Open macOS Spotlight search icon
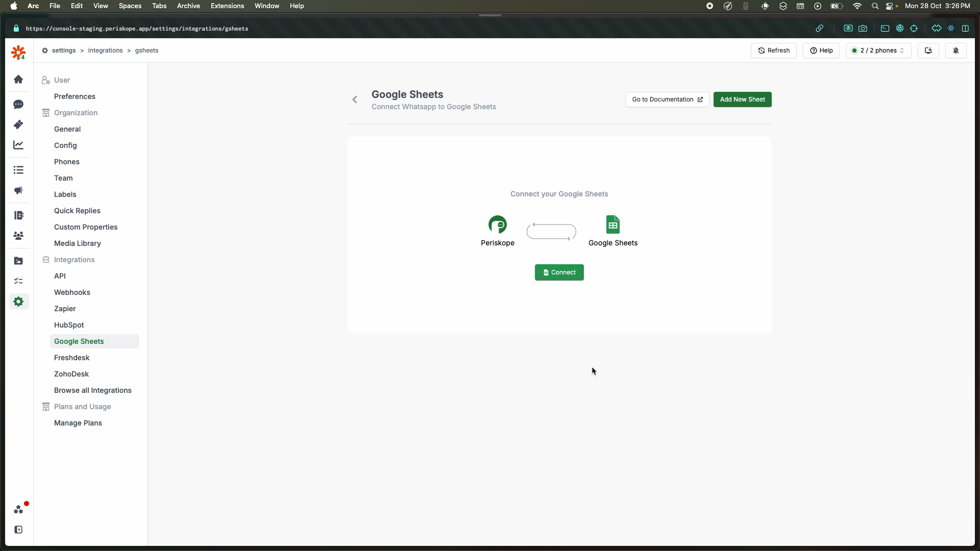Screen dimensions: 980x551 click(875, 6)
